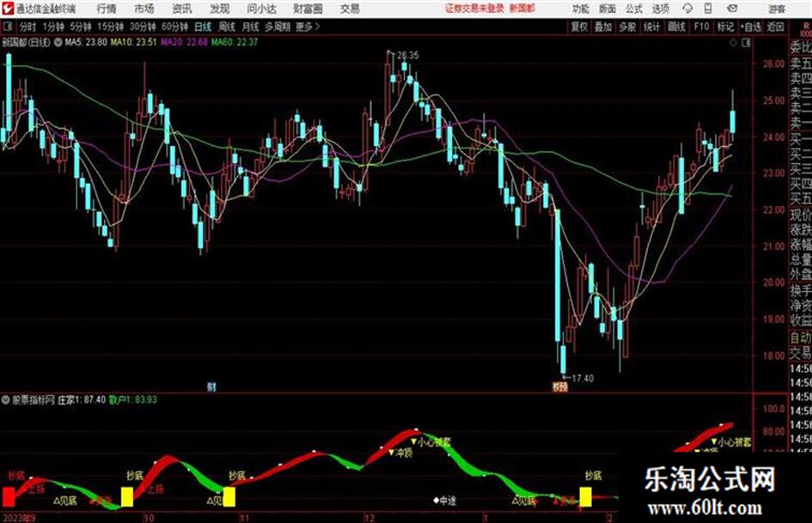The height and width of the screenshot is (523, 812).
Task: Expand the 股票指标网 sub-indicator dropdown
Action: (6, 399)
